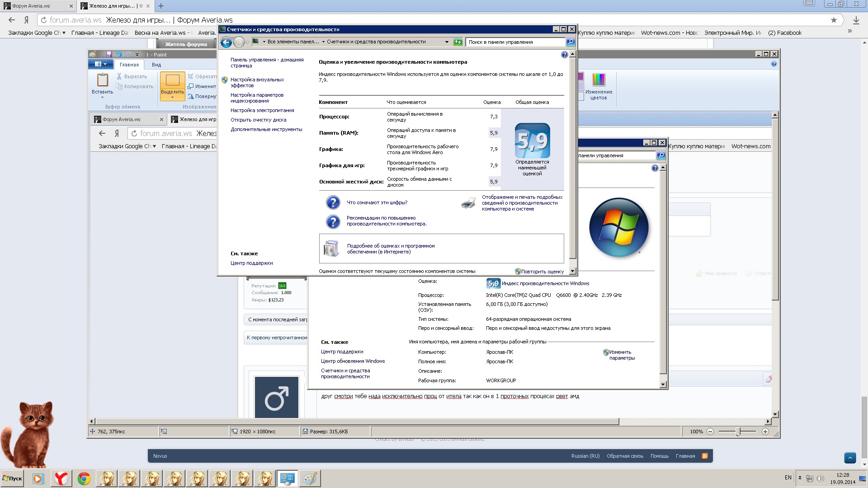Open 'Центр поддержки' under 'См. также'
Image resolution: width=868 pixels, height=488 pixels.
[x=252, y=263]
